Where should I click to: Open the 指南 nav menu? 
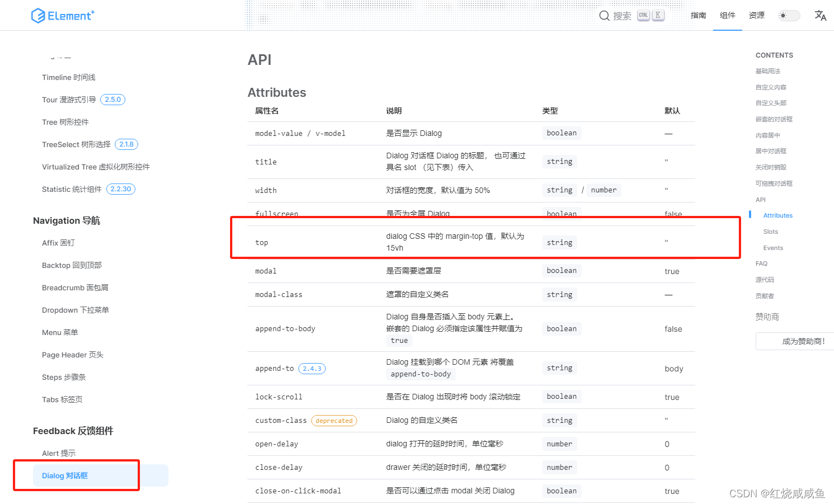point(699,16)
